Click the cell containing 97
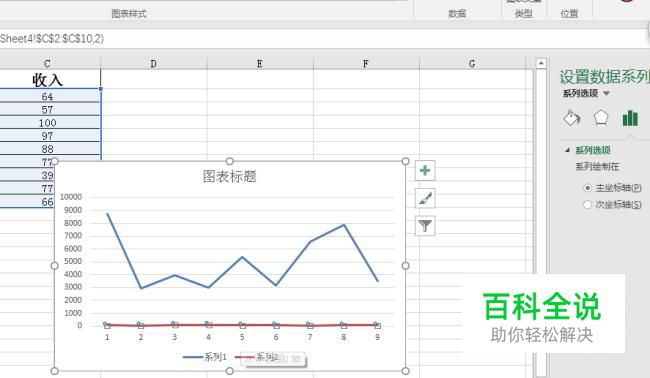Screen dimensions: 650x378 tap(47, 136)
